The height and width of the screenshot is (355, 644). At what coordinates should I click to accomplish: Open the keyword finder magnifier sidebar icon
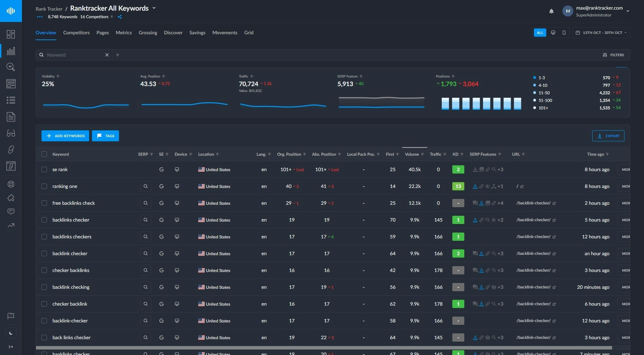[11, 67]
